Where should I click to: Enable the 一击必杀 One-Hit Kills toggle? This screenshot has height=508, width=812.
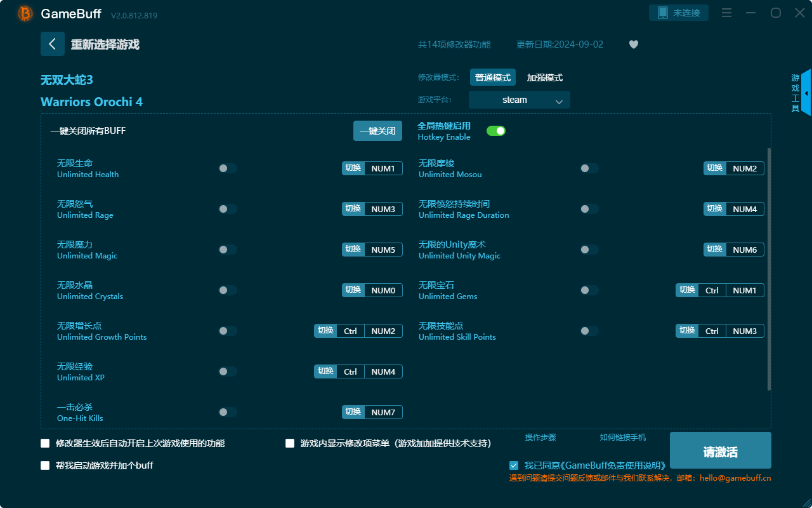click(227, 411)
